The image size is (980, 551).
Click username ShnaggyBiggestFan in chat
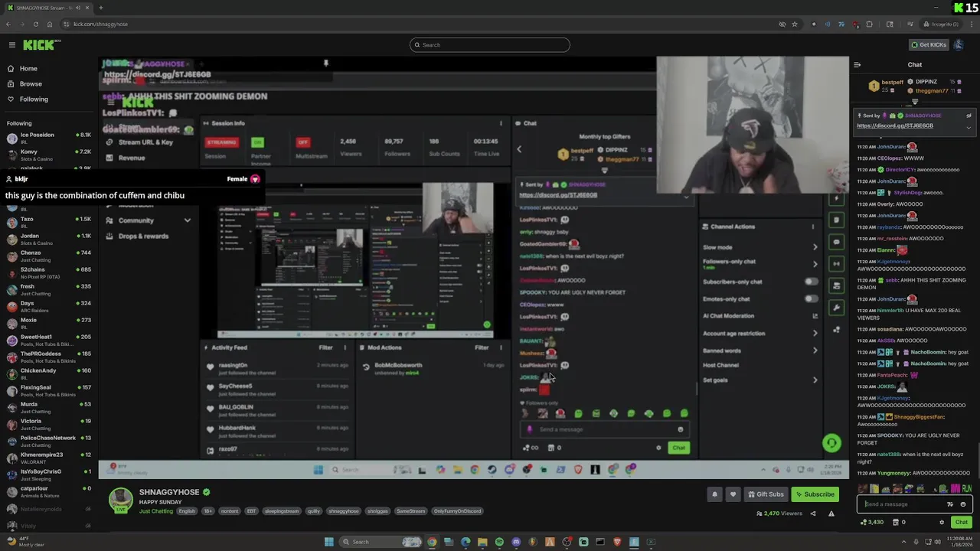[920, 417]
